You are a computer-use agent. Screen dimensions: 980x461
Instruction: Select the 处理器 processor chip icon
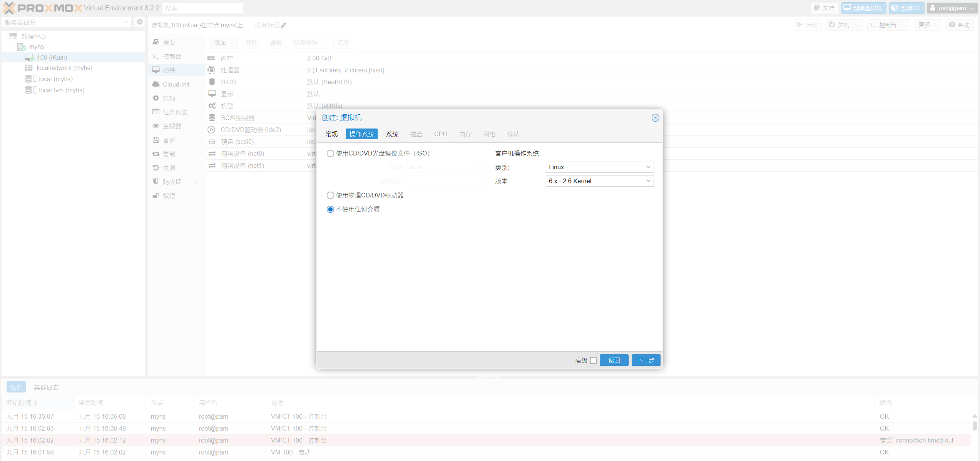pos(211,70)
